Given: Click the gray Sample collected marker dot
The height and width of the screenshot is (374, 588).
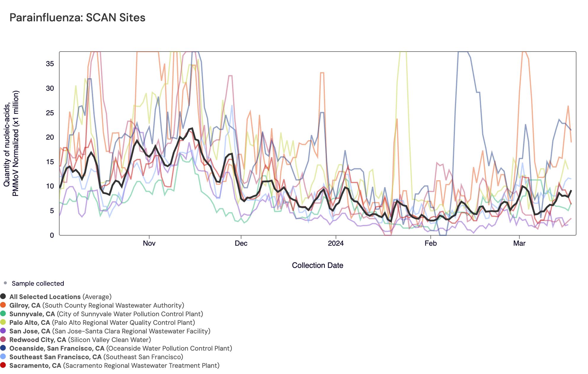Looking at the screenshot, I should pyautogui.click(x=5, y=283).
